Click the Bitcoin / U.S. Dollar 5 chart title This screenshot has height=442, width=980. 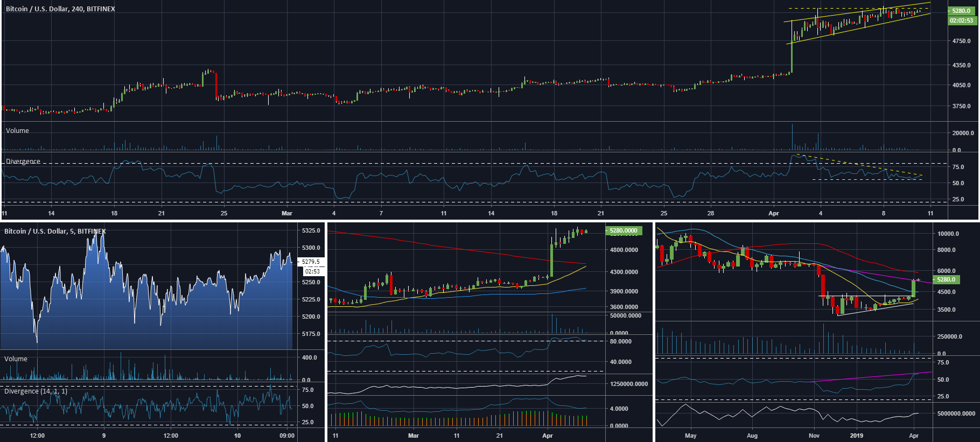(x=55, y=231)
